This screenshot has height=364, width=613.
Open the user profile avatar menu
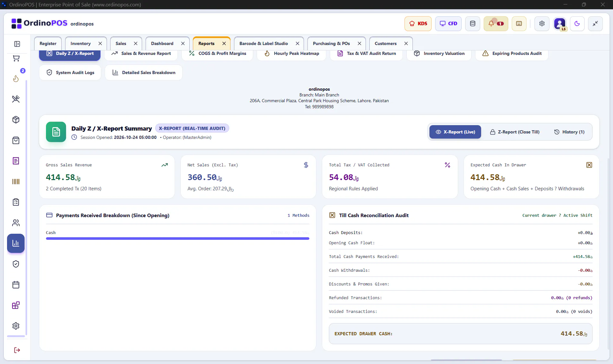[560, 24]
